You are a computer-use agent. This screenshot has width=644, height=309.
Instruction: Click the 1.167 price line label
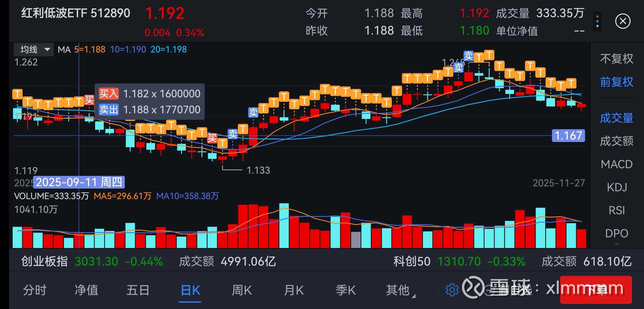point(568,136)
